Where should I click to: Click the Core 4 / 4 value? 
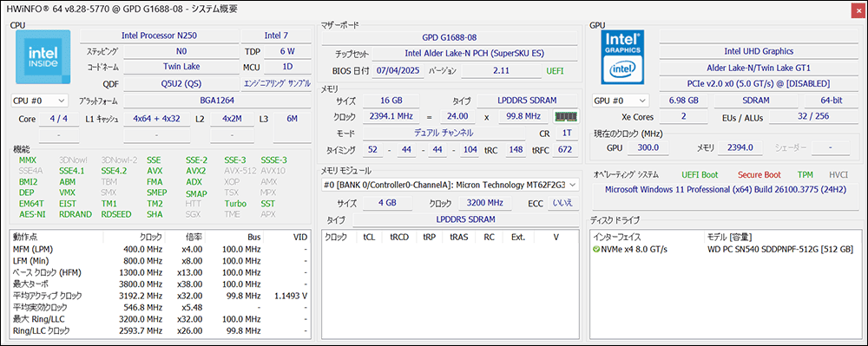pyautogui.click(x=58, y=119)
